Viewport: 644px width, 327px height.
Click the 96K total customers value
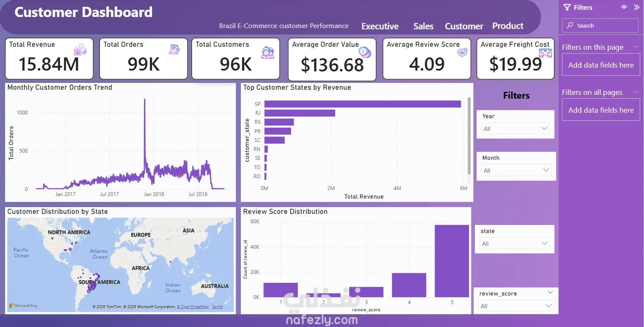click(236, 64)
